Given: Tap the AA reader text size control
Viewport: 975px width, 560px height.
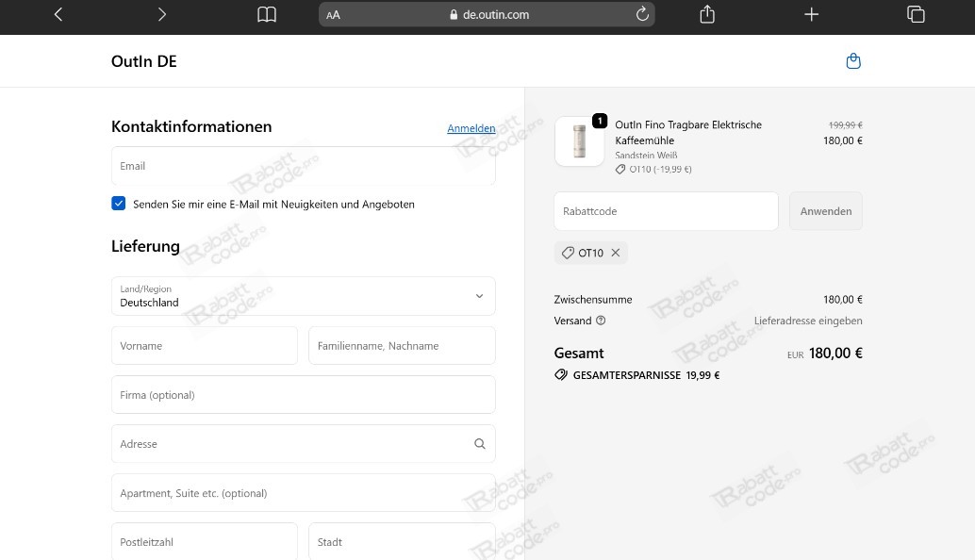Looking at the screenshot, I should 333,15.
